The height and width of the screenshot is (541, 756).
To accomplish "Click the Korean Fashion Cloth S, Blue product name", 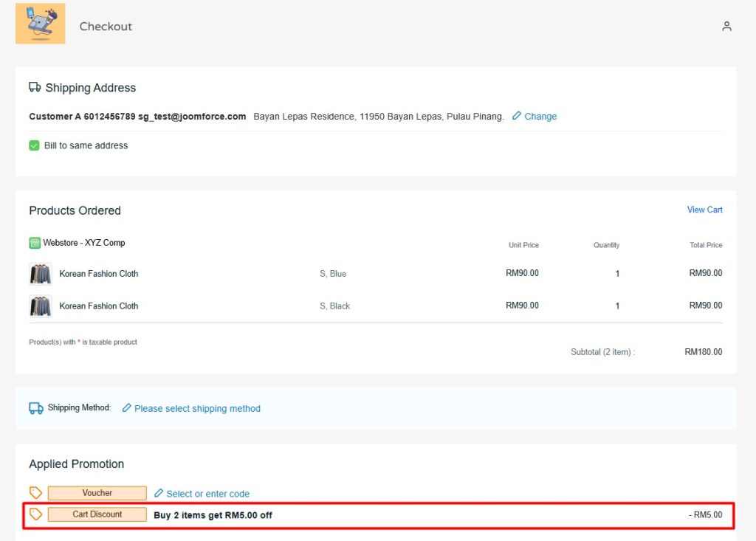I will (x=99, y=274).
